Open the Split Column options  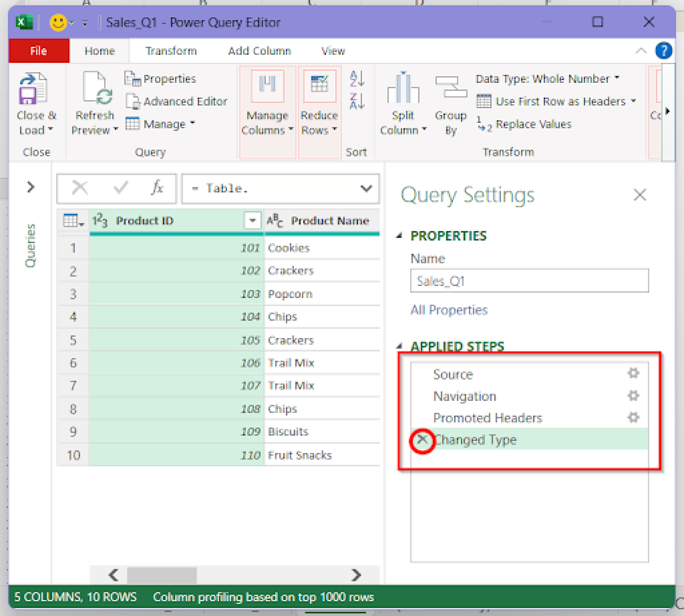click(x=402, y=105)
